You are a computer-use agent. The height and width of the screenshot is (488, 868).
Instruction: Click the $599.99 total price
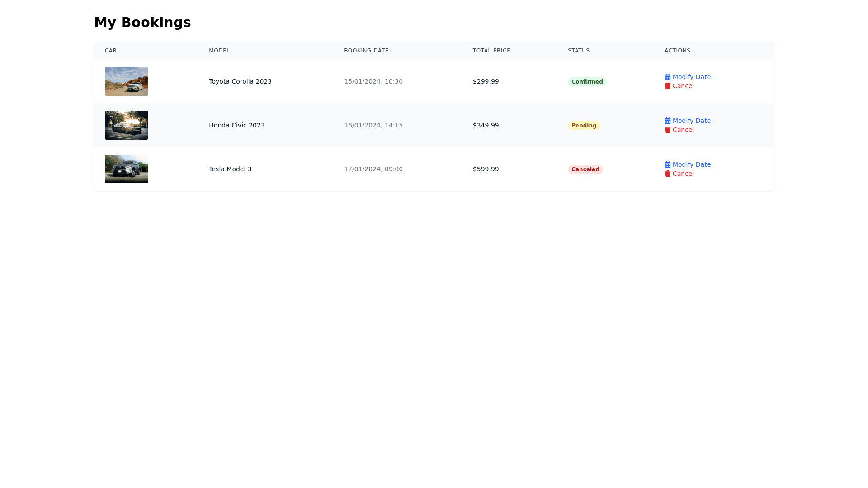(486, 169)
